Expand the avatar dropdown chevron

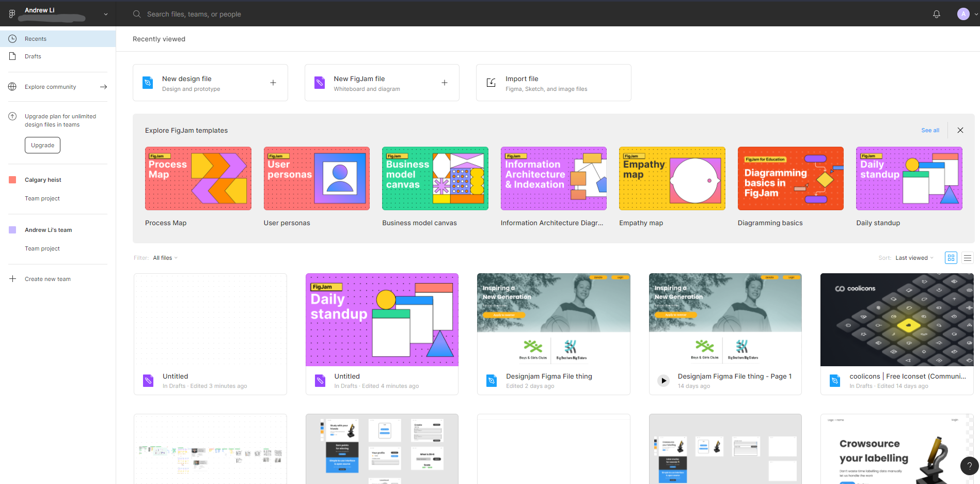(976, 14)
